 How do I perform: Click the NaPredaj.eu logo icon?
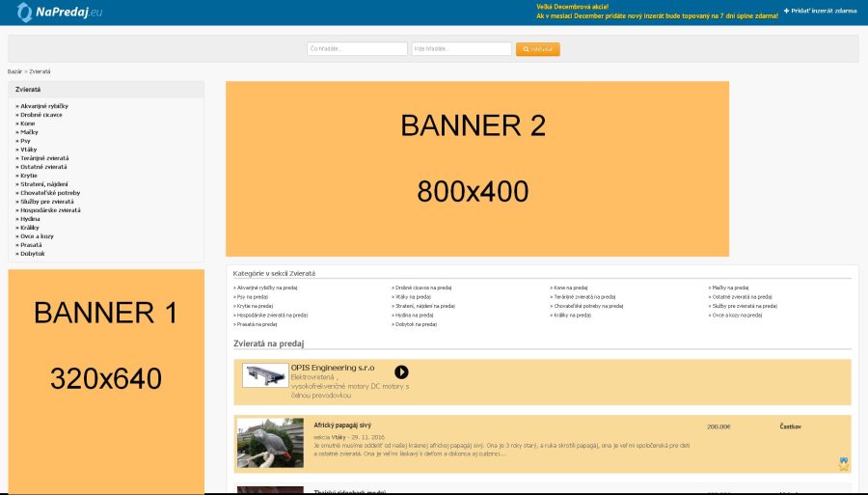pyautogui.click(x=25, y=13)
